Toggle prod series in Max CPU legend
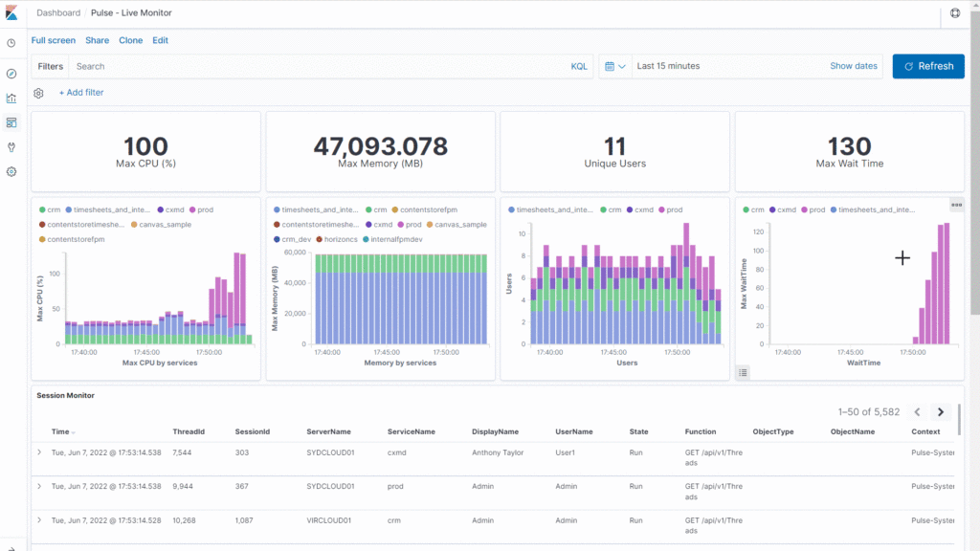This screenshot has height=551, width=980. (204, 209)
